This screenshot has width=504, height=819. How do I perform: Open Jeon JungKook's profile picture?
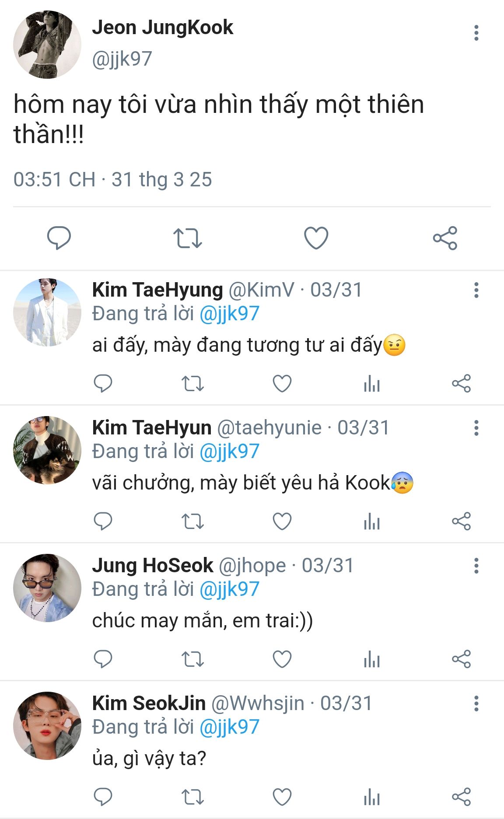(x=47, y=45)
